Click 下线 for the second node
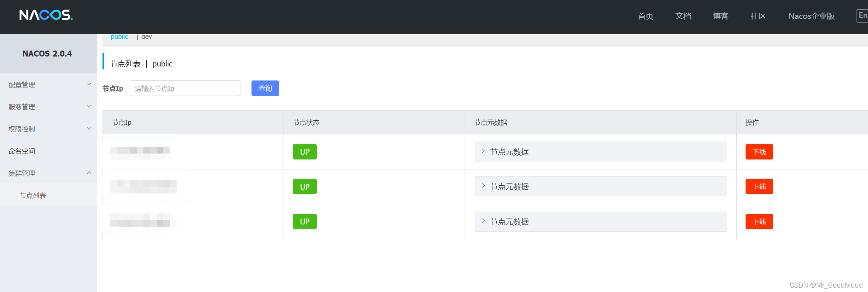868x292 pixels. coord(759,187)
